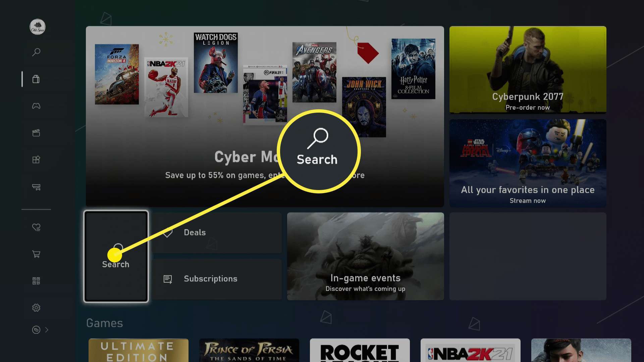
Task: Open the QR/Redeem code icon in sidebar
Action: [x=36, y=281]
